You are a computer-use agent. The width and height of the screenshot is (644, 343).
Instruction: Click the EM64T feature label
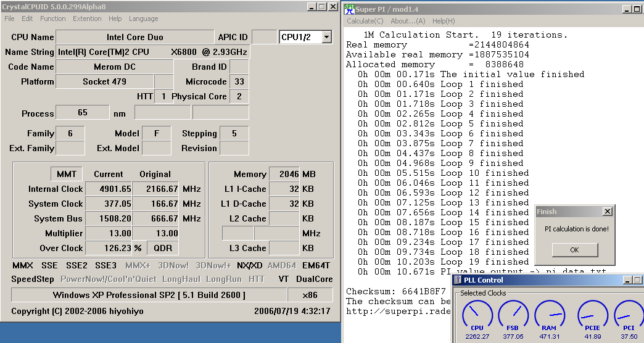[x=316, y=265]
